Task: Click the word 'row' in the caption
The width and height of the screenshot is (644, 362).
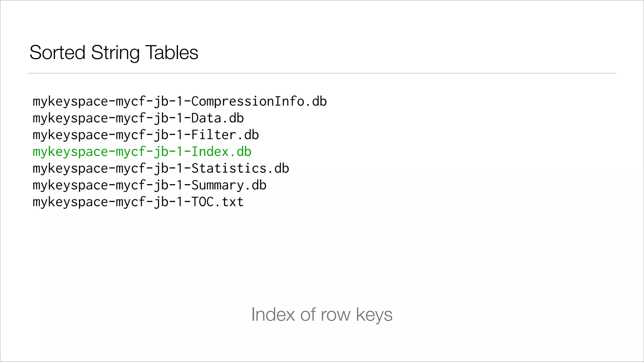Action: tap(335, 314)
